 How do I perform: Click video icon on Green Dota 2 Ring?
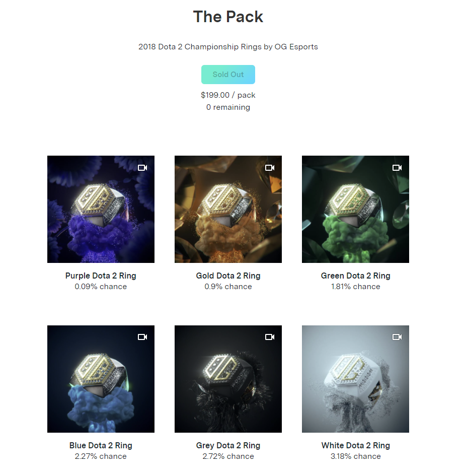(397, 168)
